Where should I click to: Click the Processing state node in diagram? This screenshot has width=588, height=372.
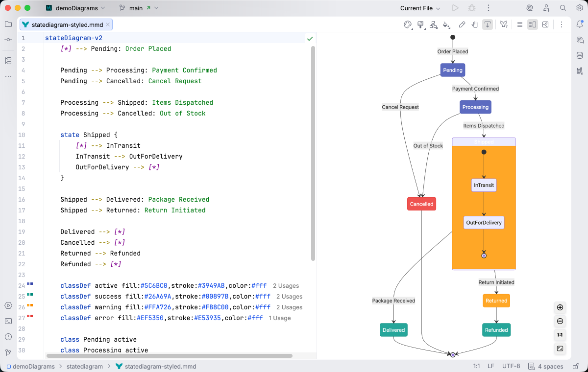click(x=475, y=107)
